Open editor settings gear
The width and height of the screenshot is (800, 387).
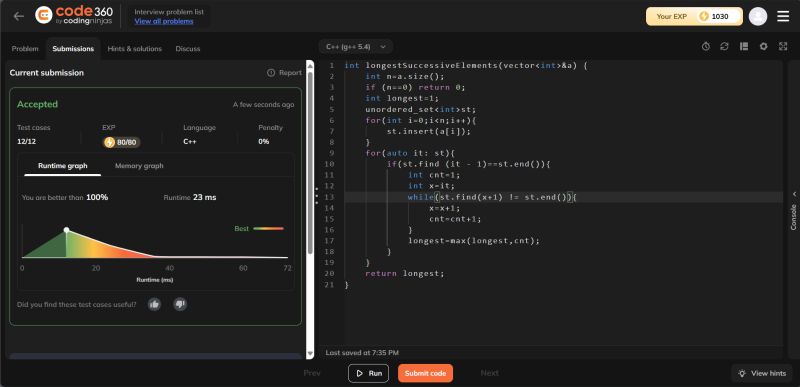pyautogui.click(x=763, y=46)
